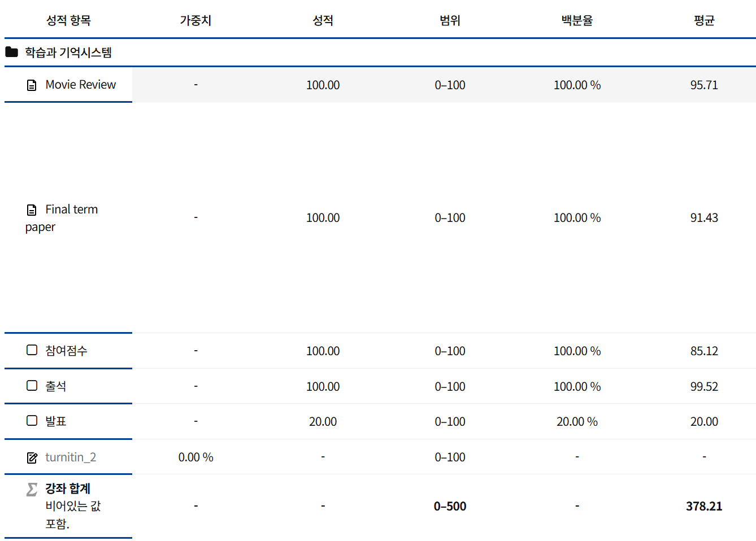The width and height of the screenshot is (756, 541).
Task: Click the 참여점수 percentage 100.00 %
Action: coord(577,351)
